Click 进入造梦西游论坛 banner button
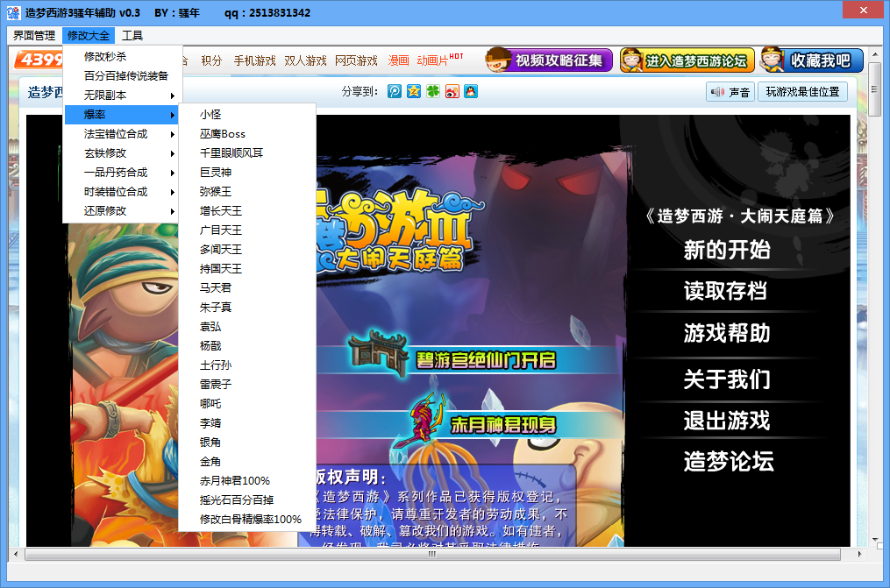Screen dimensions: 890x588 (x=686, y=60)
